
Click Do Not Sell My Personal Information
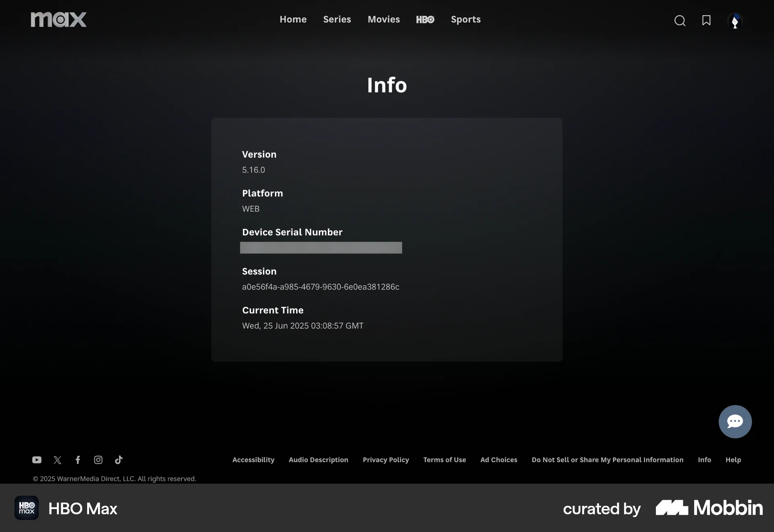click(607, 460)
